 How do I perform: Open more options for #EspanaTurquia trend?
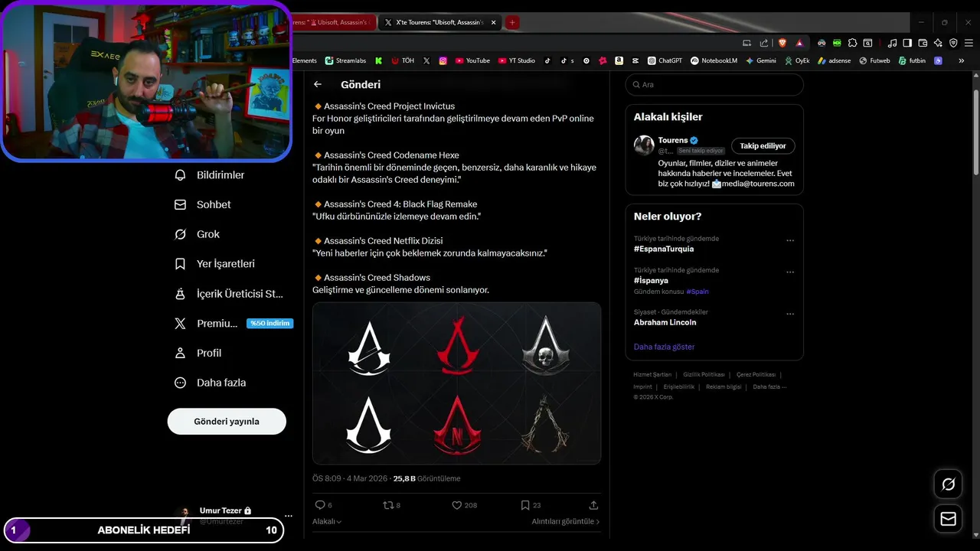pyautogui.click(x=790, y=240)
